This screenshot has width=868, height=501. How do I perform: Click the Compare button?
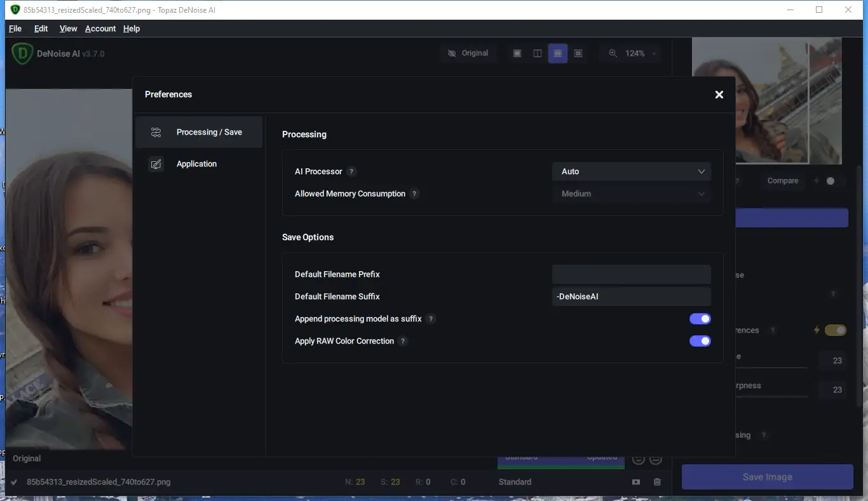pos(783,181)
